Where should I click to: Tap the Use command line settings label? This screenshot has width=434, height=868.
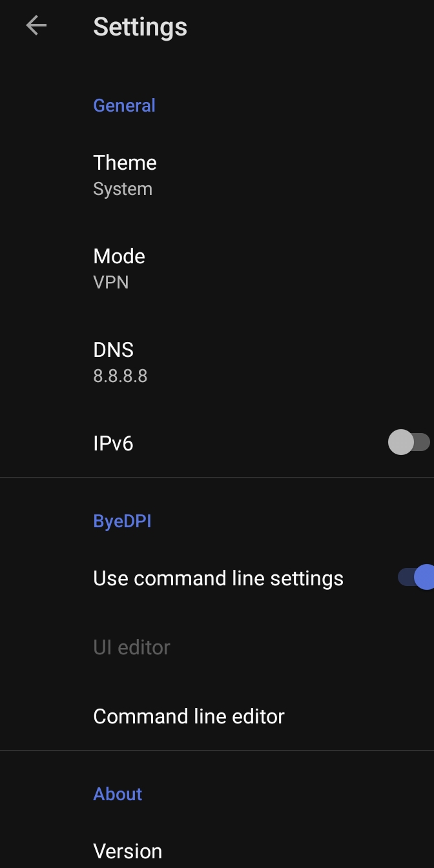pyautogui.click(x=218, y=578)
